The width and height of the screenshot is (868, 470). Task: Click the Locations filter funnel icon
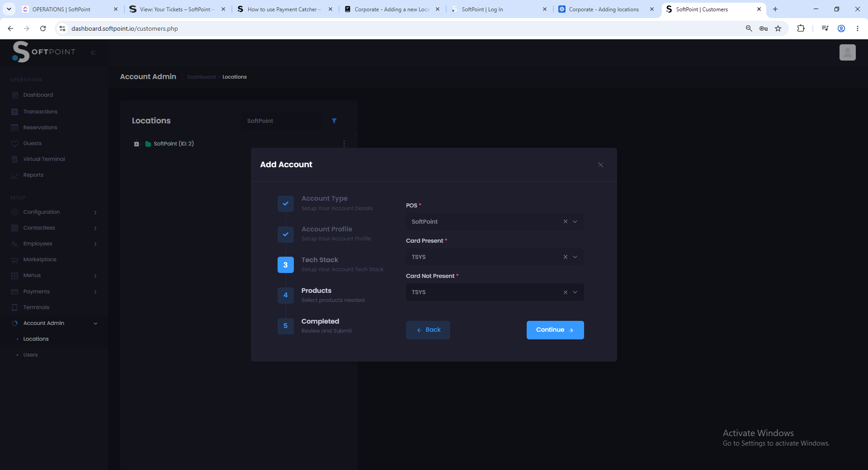tap(334, 121)
